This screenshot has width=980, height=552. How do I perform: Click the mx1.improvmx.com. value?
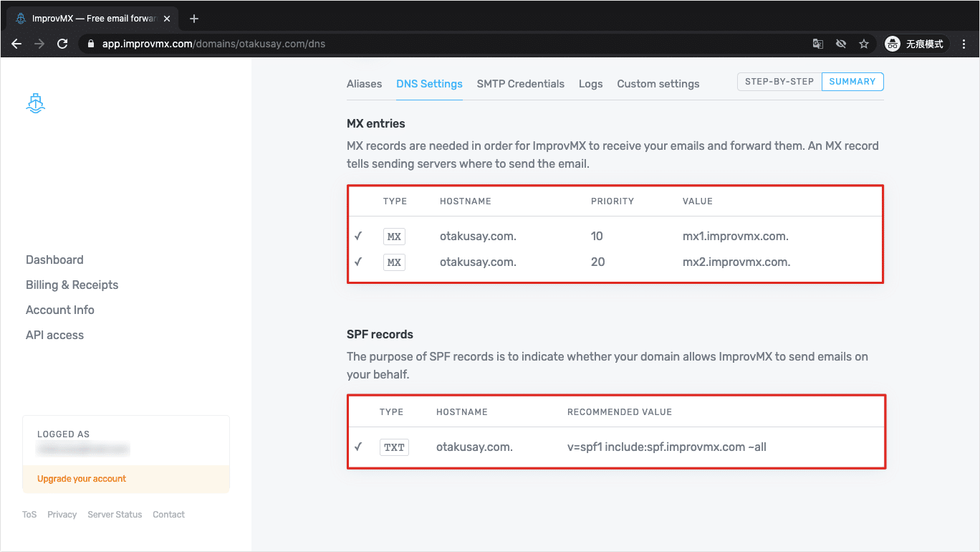[736, 237]
